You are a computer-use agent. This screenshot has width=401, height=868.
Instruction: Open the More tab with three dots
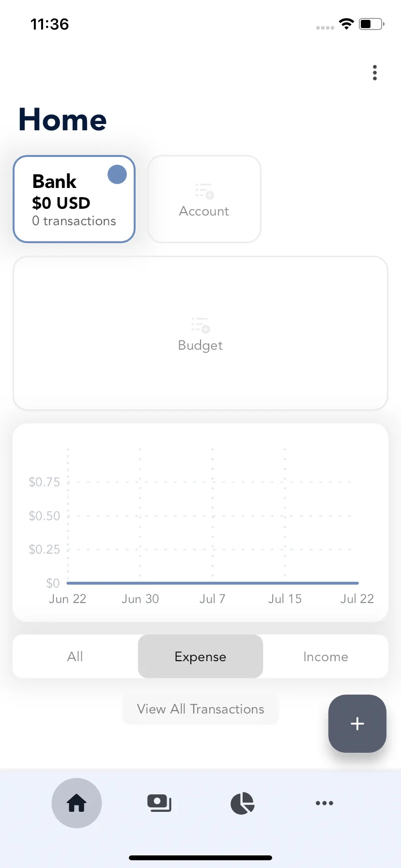click(324, 803)
